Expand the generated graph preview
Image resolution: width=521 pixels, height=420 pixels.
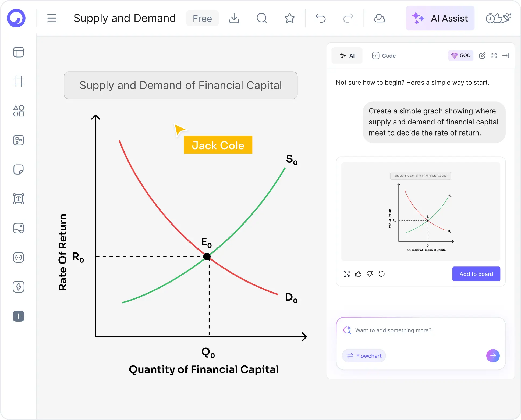click(x=347, y=274)
